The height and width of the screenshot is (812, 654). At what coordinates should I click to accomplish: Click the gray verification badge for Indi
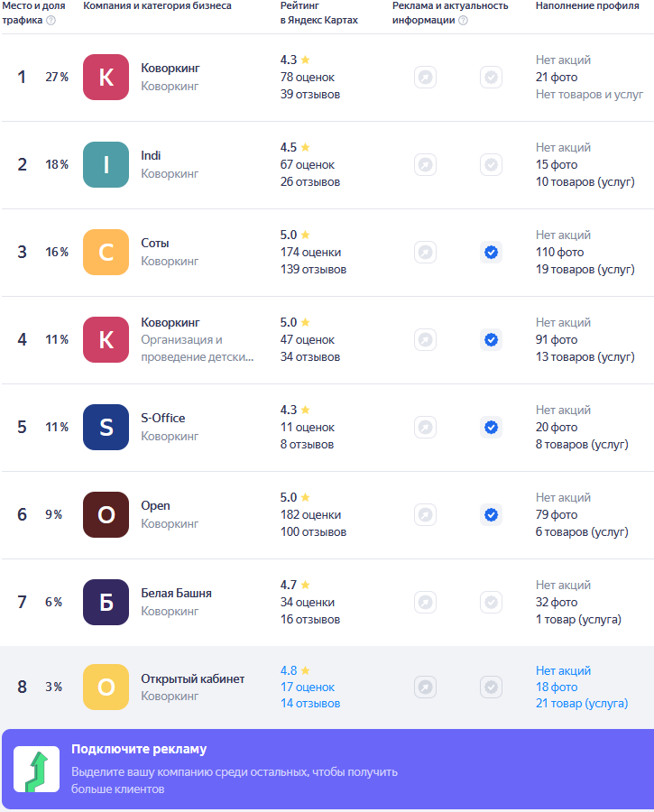491,165
